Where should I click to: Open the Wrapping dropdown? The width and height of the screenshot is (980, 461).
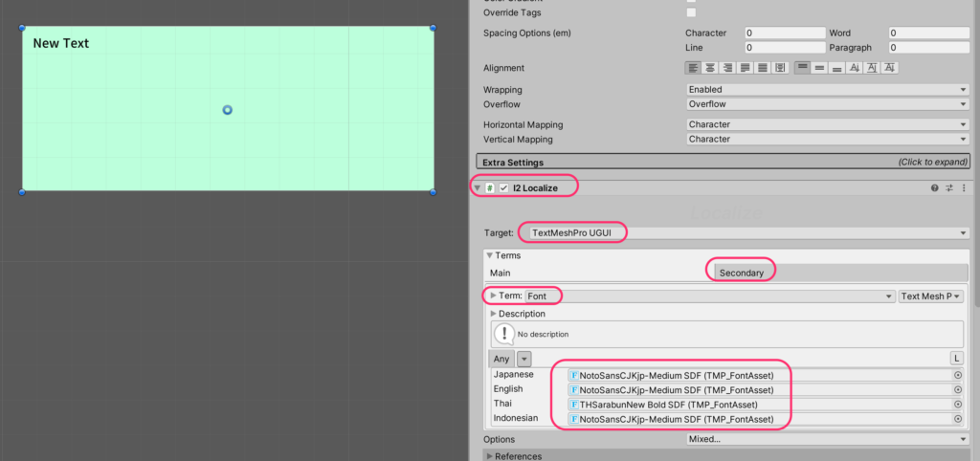click(827, 90)
